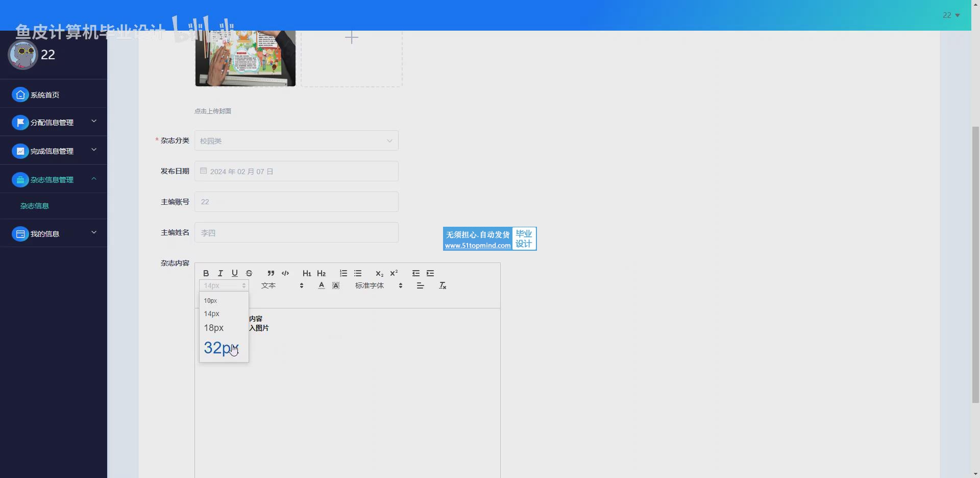Toggle bold formatting in the editor
This screenshot has width=980, height=478.
pyautogui.click(x=206, y=273)
